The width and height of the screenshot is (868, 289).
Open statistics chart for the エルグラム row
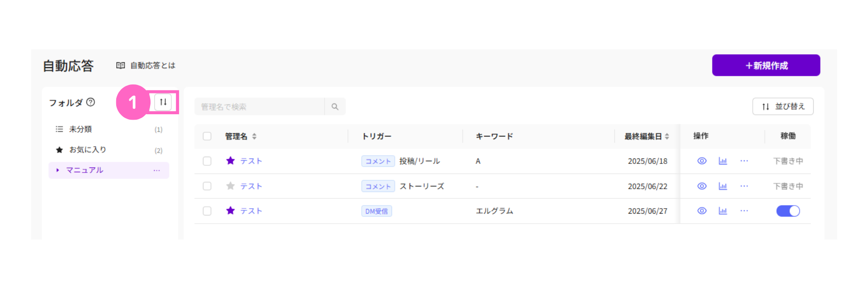(723, 211)
